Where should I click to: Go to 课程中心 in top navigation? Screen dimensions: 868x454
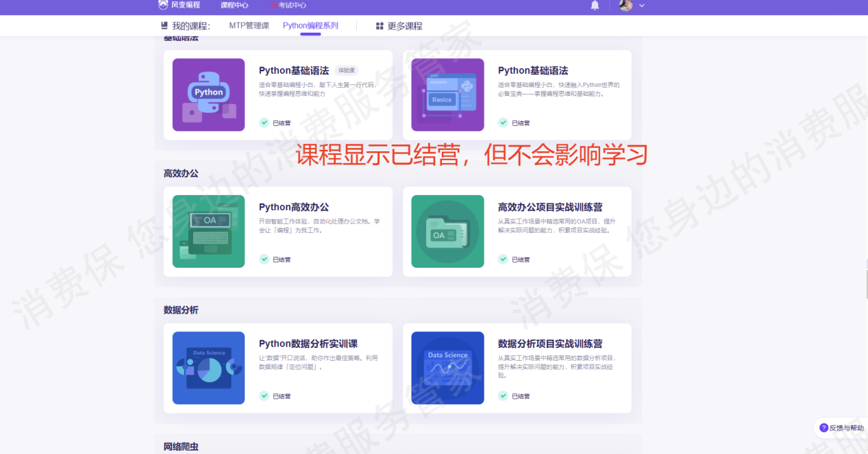[x=234, y=5]
